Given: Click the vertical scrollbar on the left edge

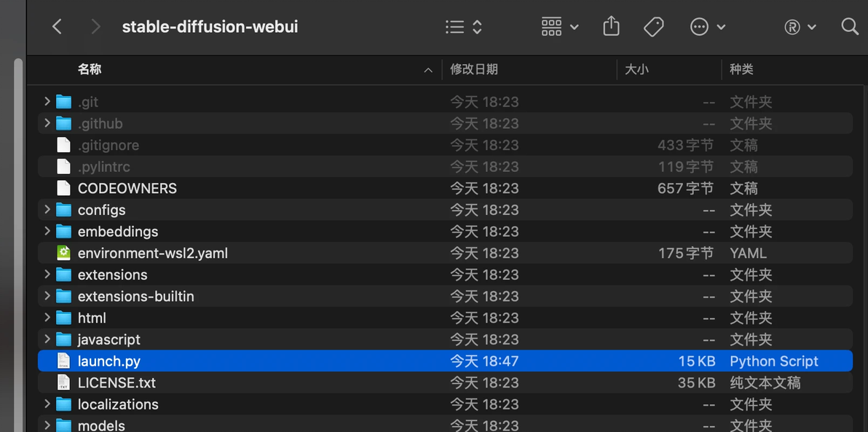Looking at the screenshot, I should [x=18, y=244].
